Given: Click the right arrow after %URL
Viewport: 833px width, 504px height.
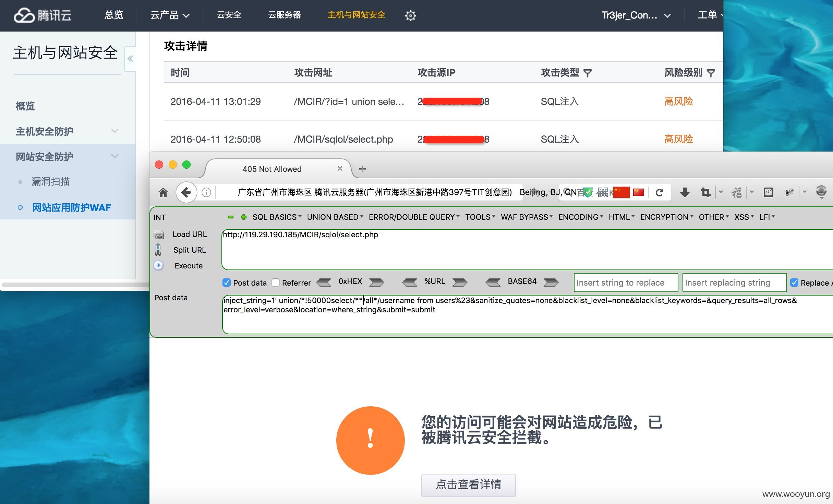Looking at the screenshot, I should click(460, 282).
